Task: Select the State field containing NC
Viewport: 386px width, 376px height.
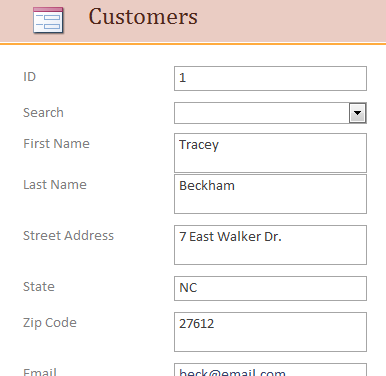Action: pos(270,288)
